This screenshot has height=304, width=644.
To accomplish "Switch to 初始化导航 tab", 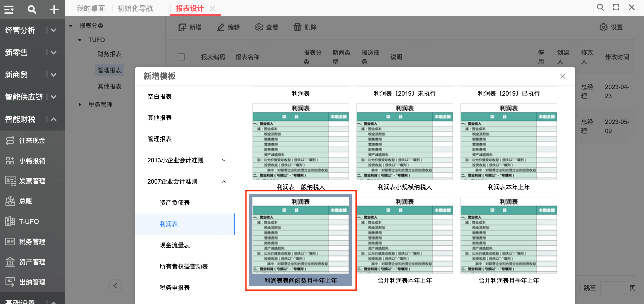I will click(135, 8).
